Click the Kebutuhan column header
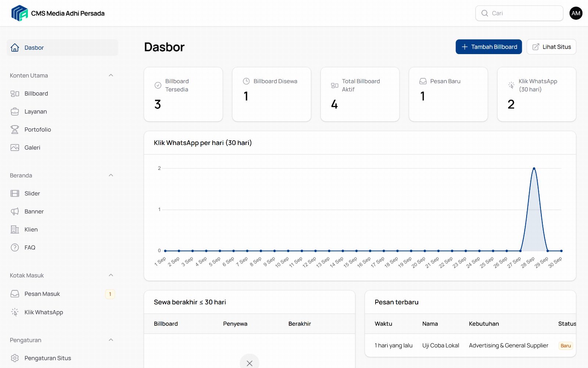Viewport: 588px width, 368px height. pos(484,324)
